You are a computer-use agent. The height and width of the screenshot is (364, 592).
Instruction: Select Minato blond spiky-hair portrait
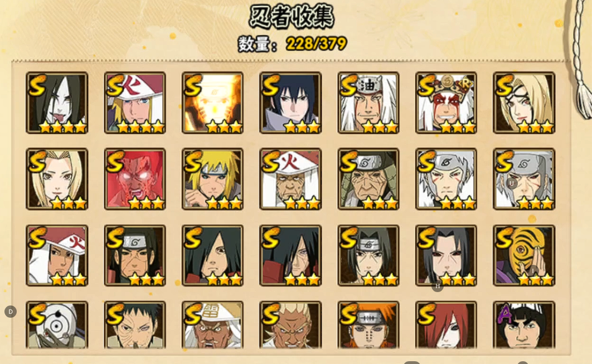click(212, 179)
